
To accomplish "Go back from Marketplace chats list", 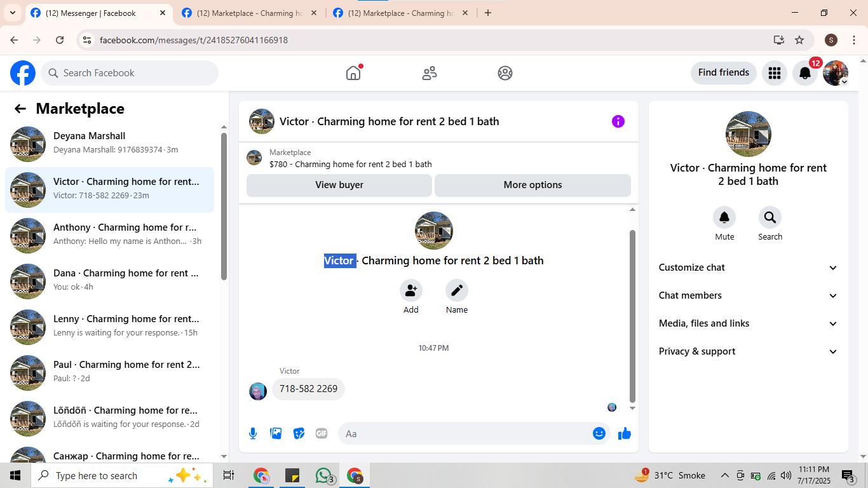I will 20,109.
